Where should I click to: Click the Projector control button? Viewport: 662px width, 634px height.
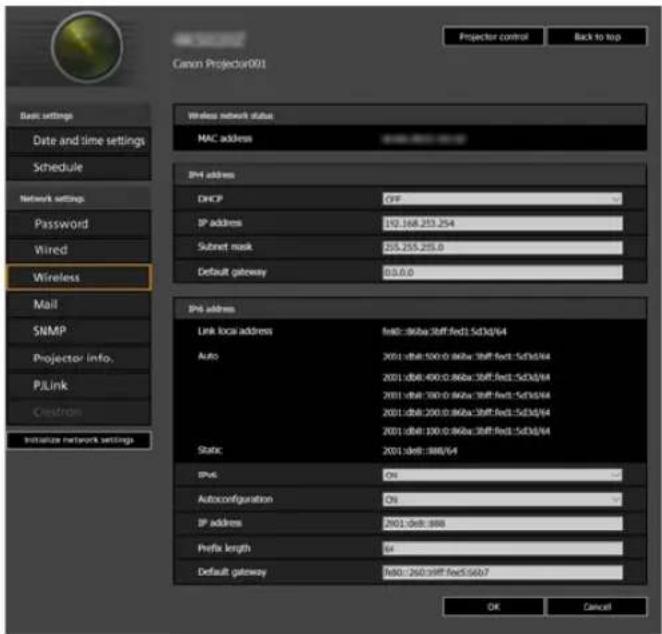click(x=493, y=37)
